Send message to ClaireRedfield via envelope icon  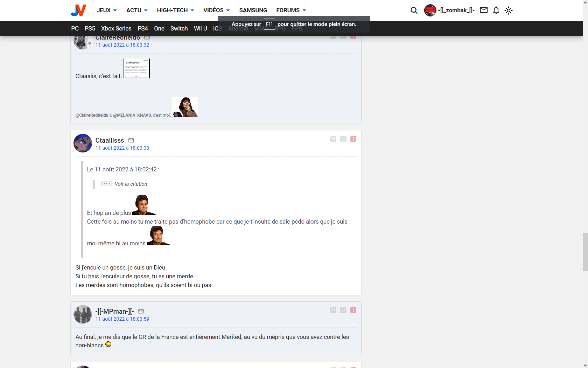pos(147,38)
